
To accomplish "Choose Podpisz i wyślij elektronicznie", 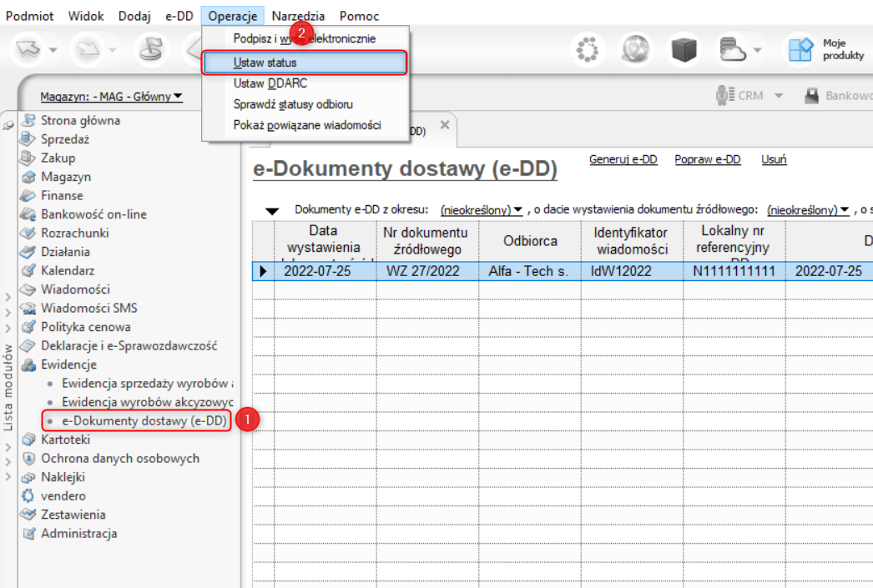I will (x=305, y=38).
